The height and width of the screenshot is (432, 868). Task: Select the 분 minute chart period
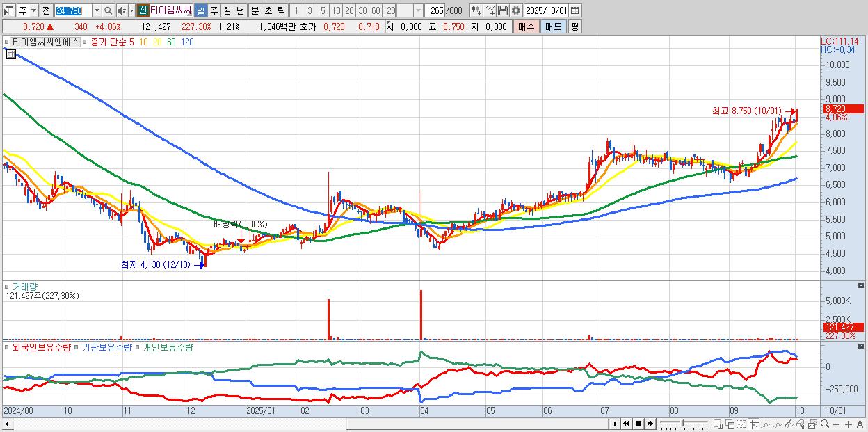coord(255,10)
